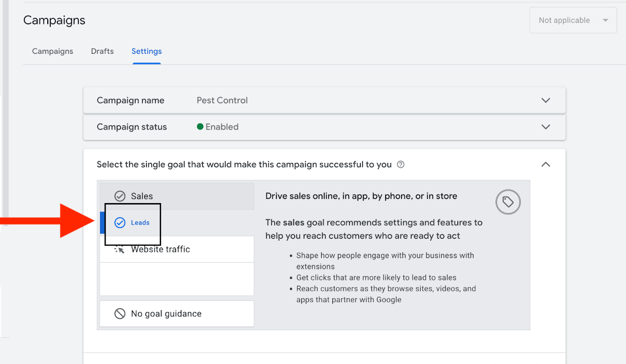Click the Sales checkmark circle icon
This screenshot has height=364, width=626.
click(x=120, y=196)
